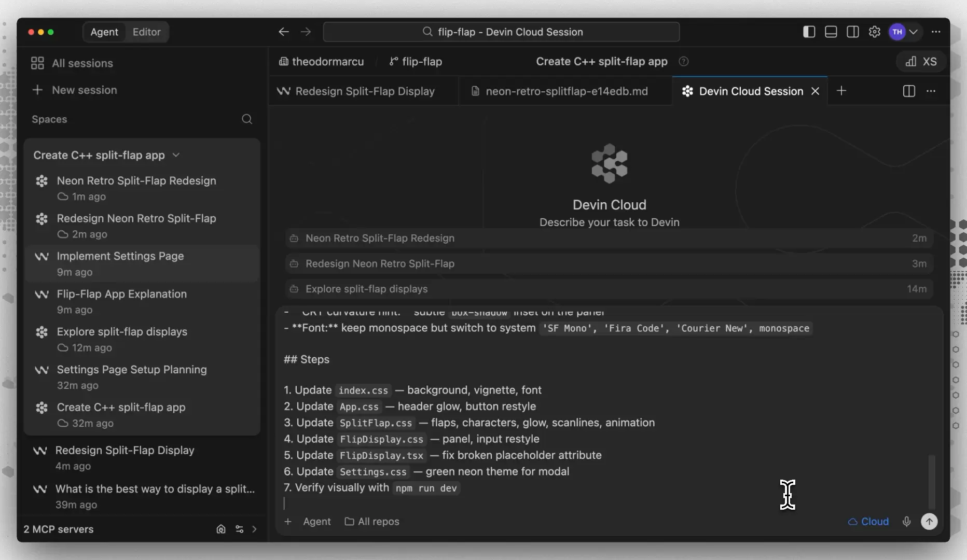This screenshot has width=967, height=560.
Task: Open tab bar more options menu
Action: (931, 91)
